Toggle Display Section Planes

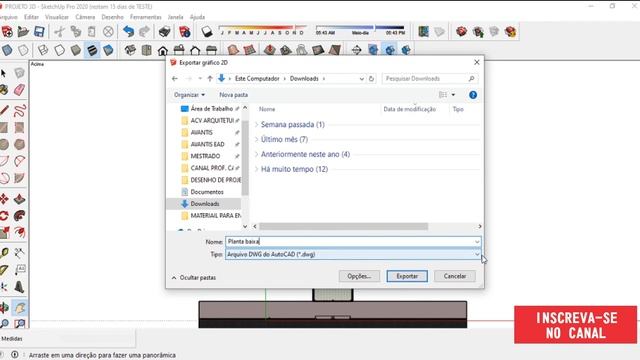[373, 50]
